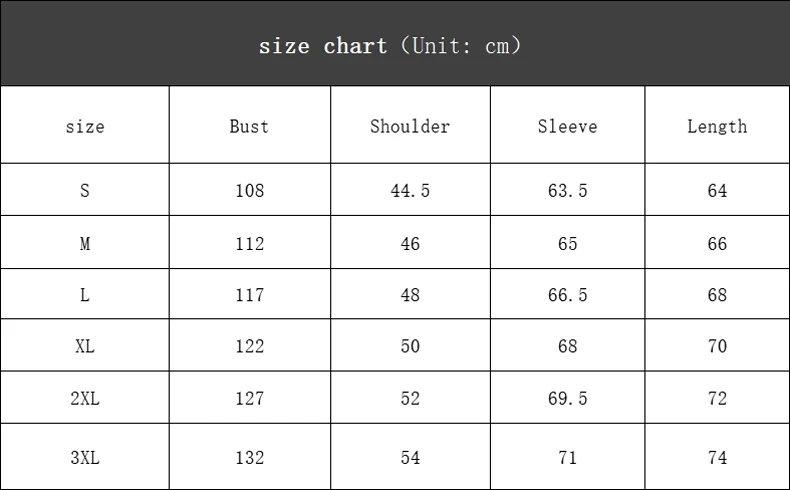Click the Shoulder column header
This screenshot has height=490, width=790.
(x=410, y=126)
